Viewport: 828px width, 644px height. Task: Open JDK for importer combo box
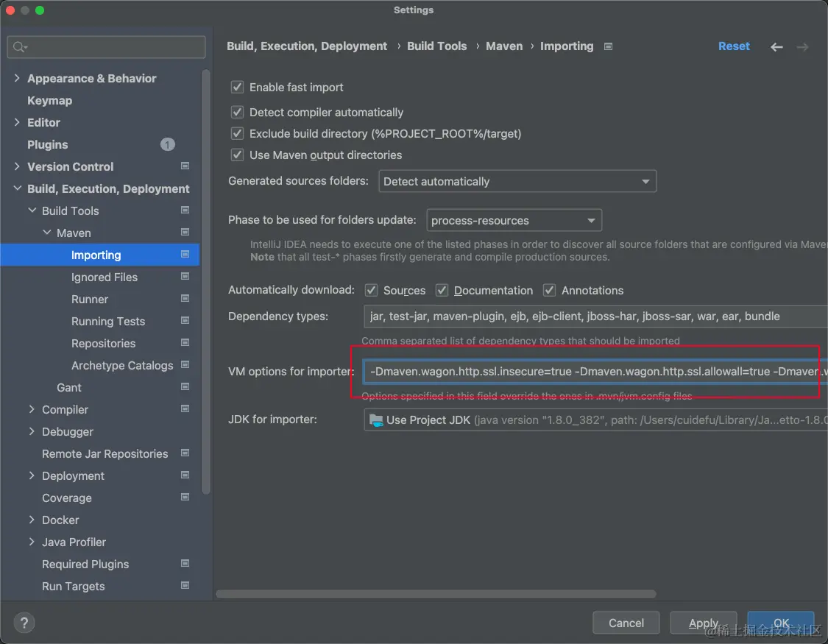(x=595, y=420)
